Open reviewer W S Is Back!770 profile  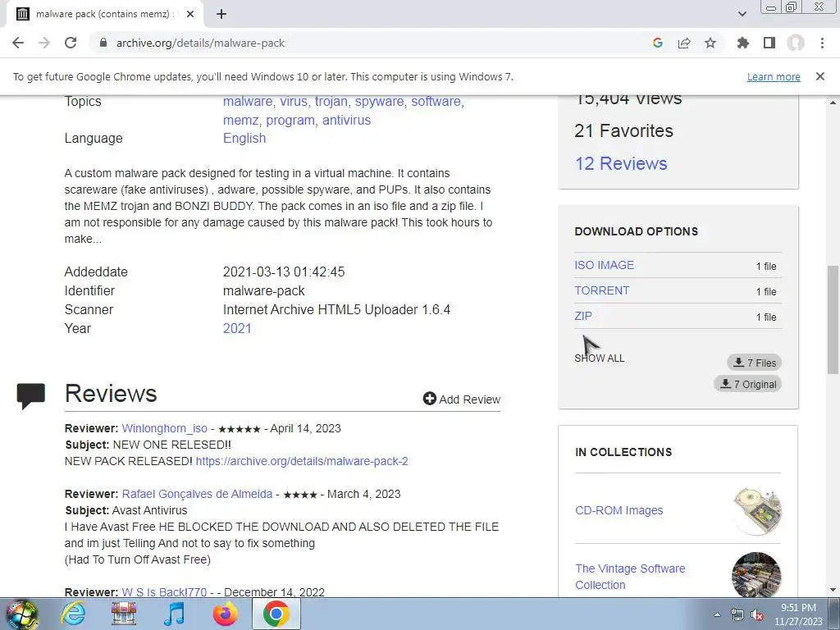164,592
